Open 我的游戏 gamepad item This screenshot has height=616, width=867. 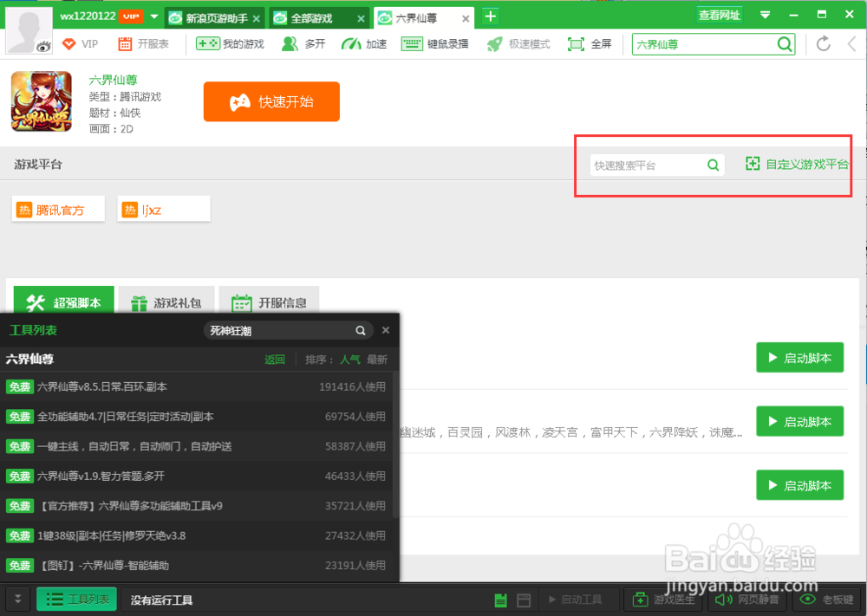point(230,44)
